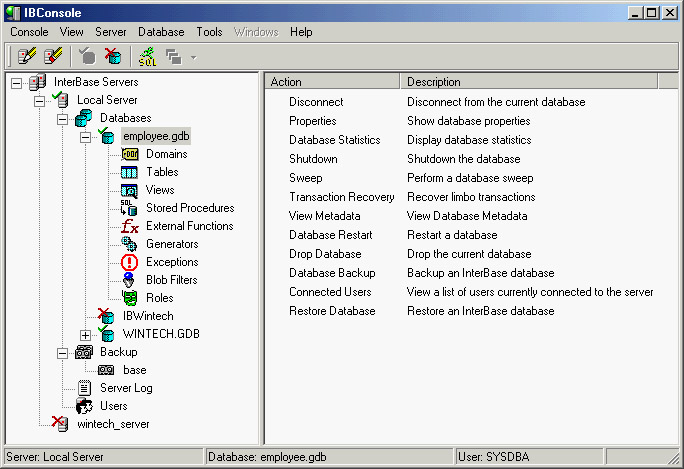The width and height of the screenshot is (684, 469).
Task: Click the Interactive SQL toolbar icon
Action: [x=147, y=57]
